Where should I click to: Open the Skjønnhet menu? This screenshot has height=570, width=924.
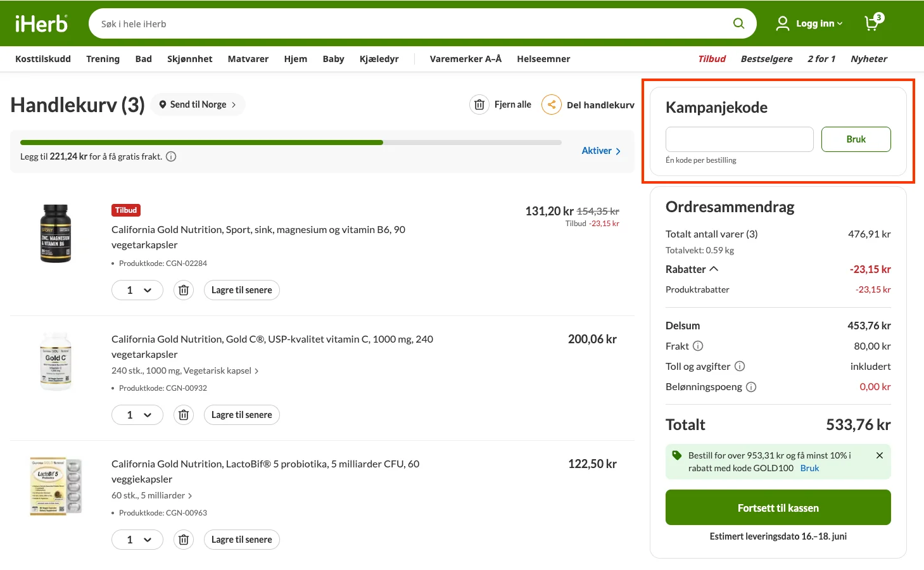tap(190, 59)
